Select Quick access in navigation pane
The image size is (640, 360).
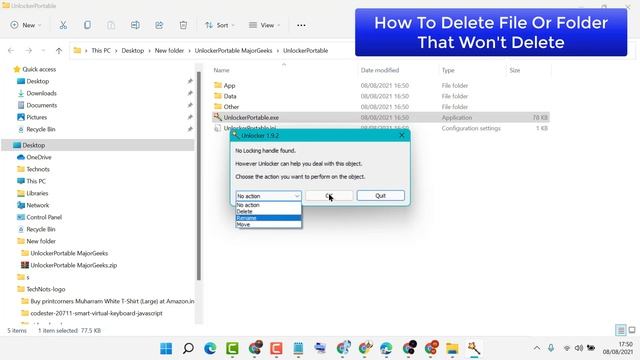click(39, 69)
